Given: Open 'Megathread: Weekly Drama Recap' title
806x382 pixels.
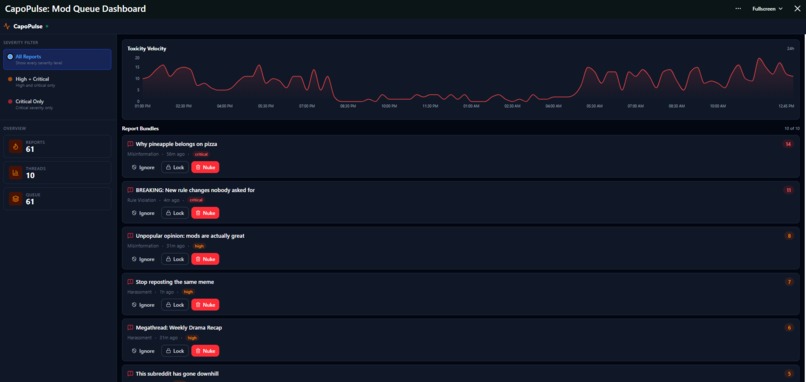Looking at the screenshot, I should [179, 328].
